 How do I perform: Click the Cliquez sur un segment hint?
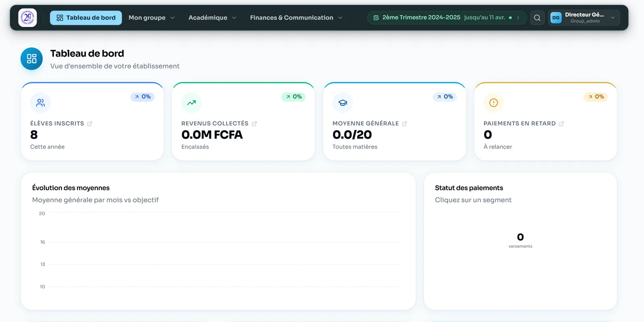[473, 200]
